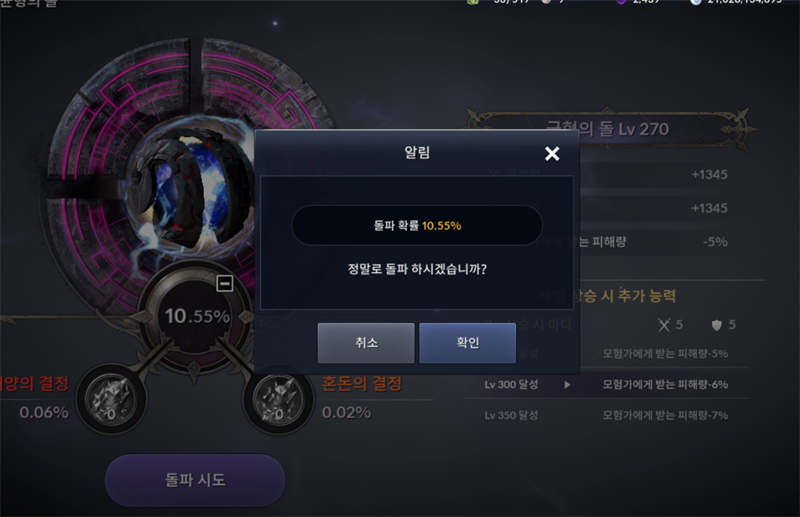
Task: Confirm breakthrough with the 확인 button
Action: point(467,342)
